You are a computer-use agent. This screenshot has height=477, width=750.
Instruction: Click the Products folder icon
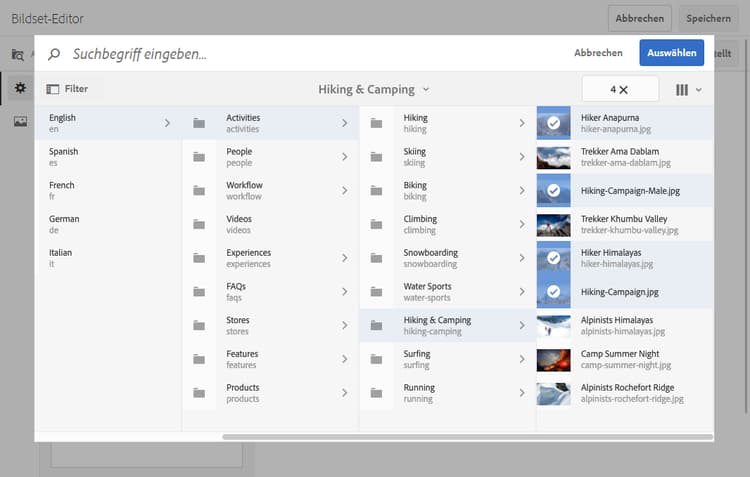click(x=199, y=393)
